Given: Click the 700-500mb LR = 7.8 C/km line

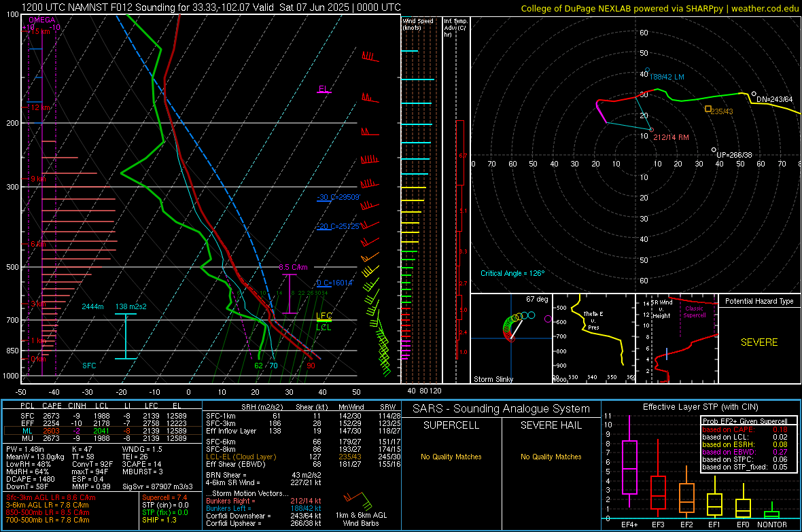Looking at the screenshot, I should (x=48, y=520).
